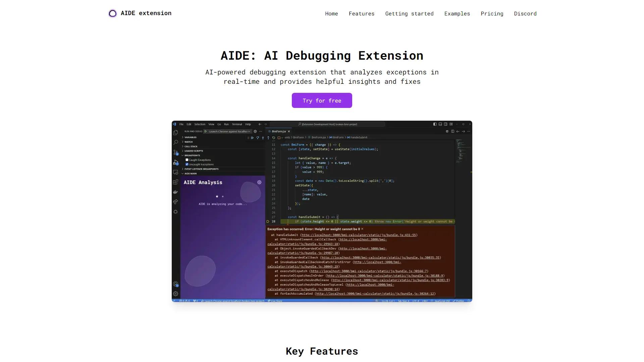The width and height of the screenshot is (644, 362).
Task: Open the Docker whale activity icon
Action: (175, 192)
